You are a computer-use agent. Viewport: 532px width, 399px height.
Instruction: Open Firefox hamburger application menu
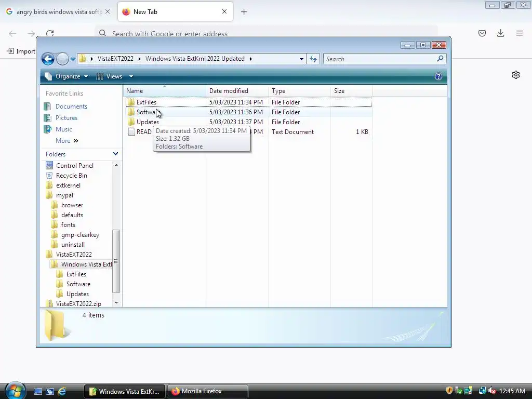[x=520, y=33]
